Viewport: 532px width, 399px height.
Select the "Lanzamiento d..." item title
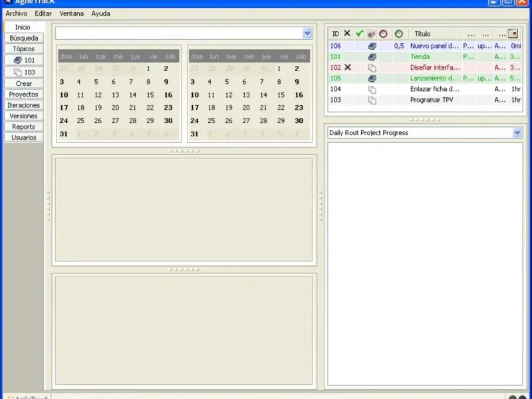pos(434,78)
